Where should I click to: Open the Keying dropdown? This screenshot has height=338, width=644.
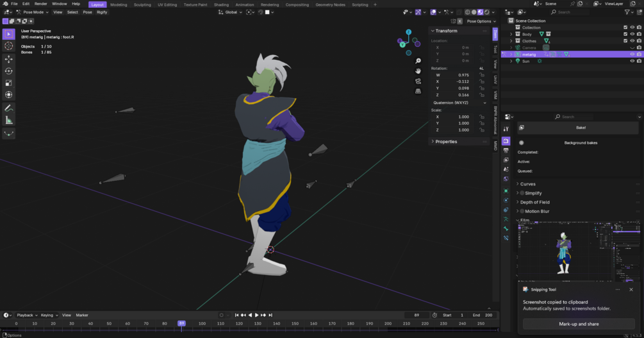(x=49, y=315)
